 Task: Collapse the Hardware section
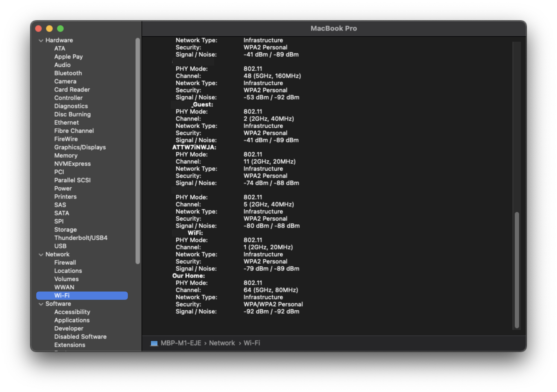click(x=41, y=40)
